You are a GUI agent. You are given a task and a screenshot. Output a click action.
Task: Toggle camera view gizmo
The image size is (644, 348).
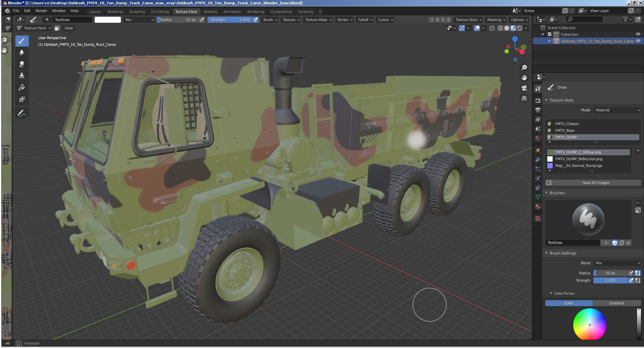click(x=524, y=88)
